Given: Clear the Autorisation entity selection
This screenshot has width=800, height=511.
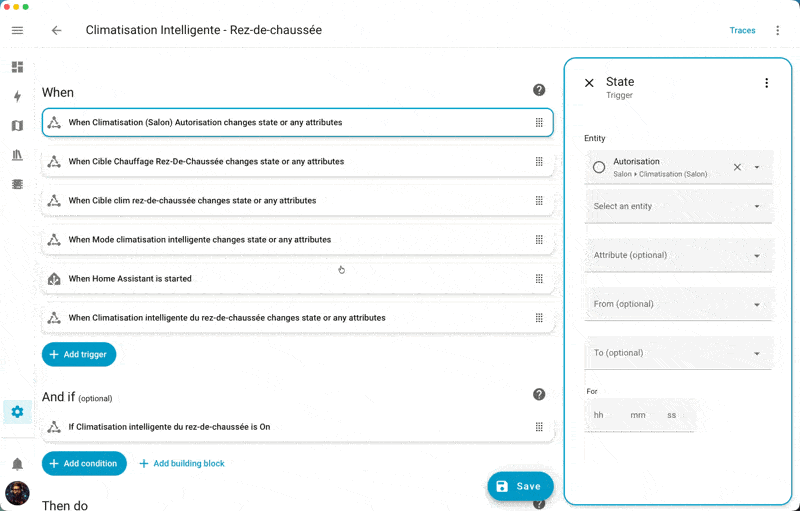Looking at the screenshot, I should click(x=737, y=167).
